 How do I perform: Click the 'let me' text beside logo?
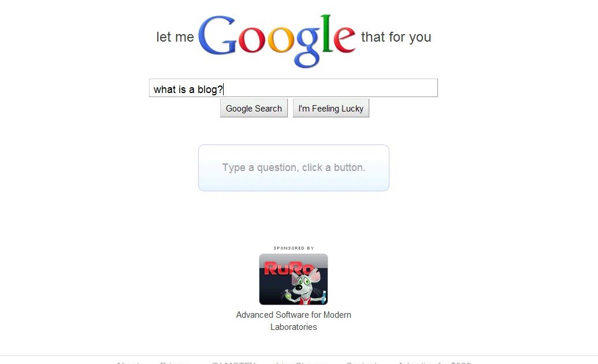[x=175, y=37]
